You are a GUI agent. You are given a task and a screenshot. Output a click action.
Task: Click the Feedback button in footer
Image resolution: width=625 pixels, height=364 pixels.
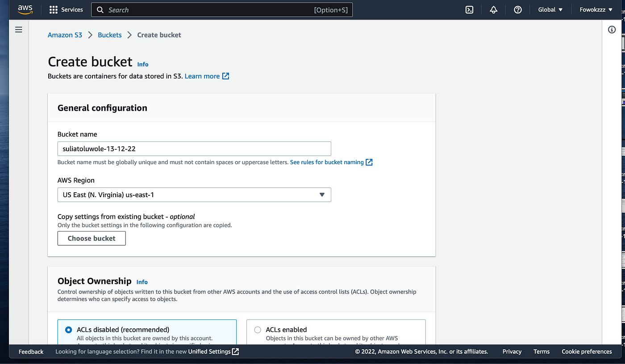(31, 352)
